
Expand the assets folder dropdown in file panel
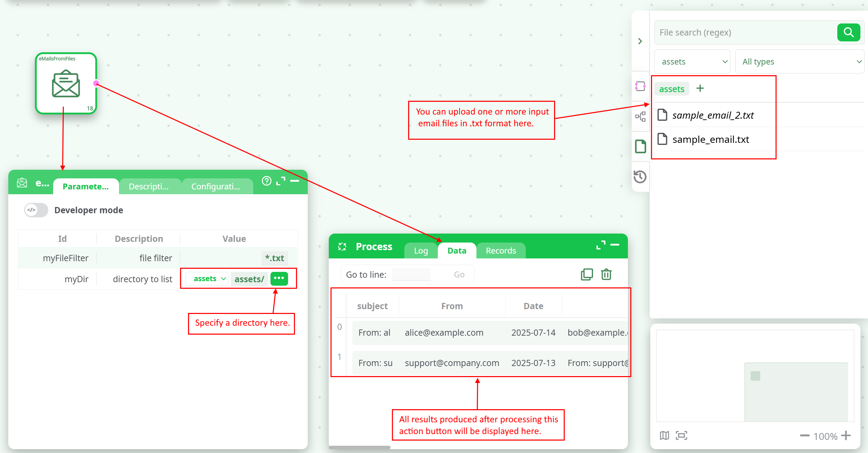coord(692,62)
